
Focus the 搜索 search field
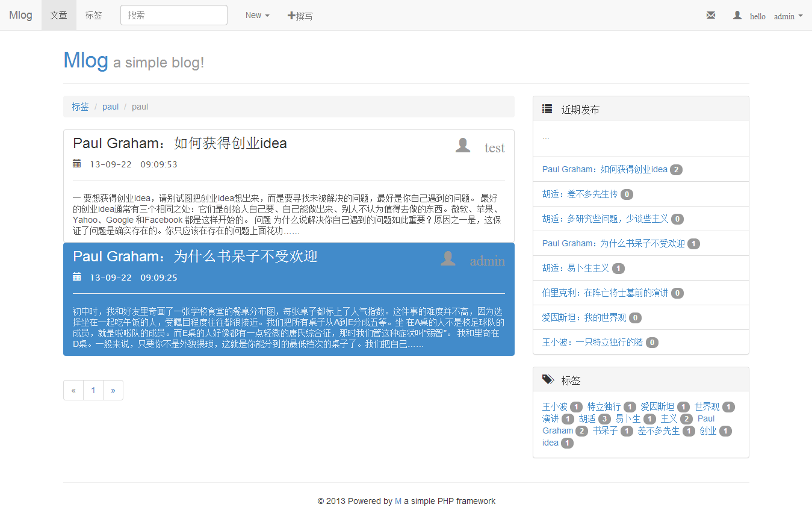click(x=174, y=15)
